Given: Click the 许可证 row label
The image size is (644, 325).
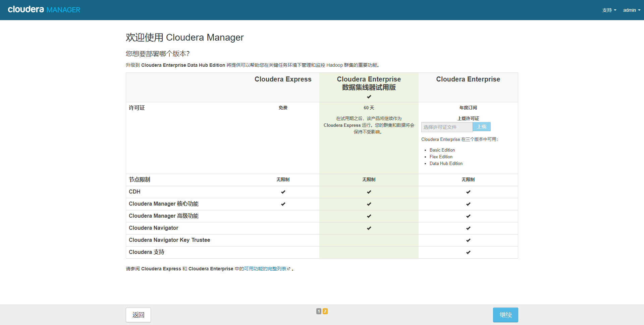Looking at the screenshot, I should tap(137, 108).
